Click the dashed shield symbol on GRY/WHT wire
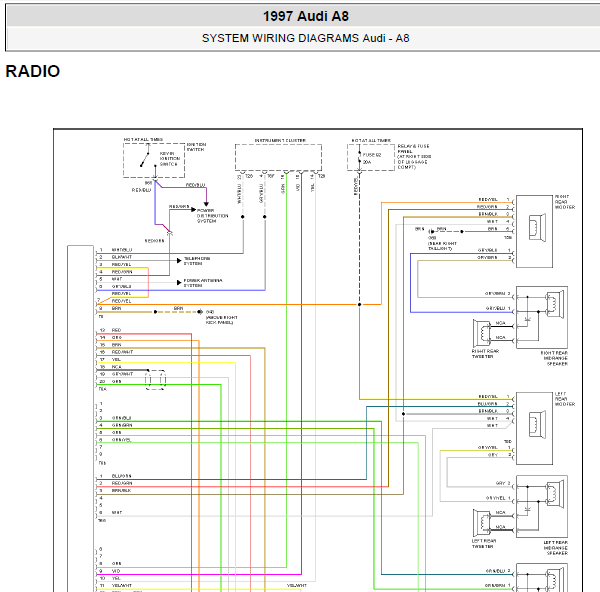 pos(155,380)
